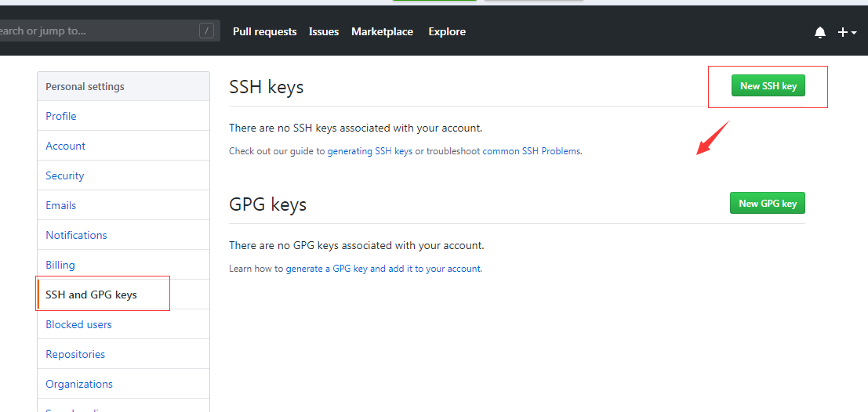Open Marketplace from the header

pos(382,32)
